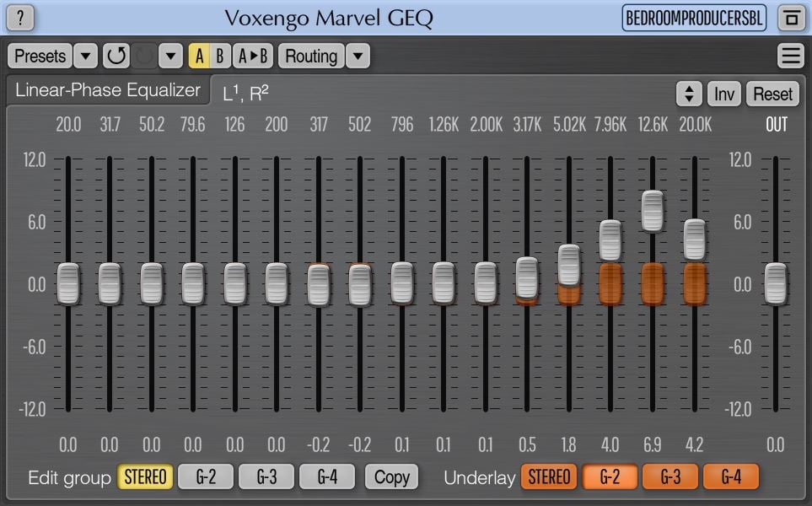Expand the Routing dropdown arrow
This screenshot has height=506, width=812.
click(358, 56)
